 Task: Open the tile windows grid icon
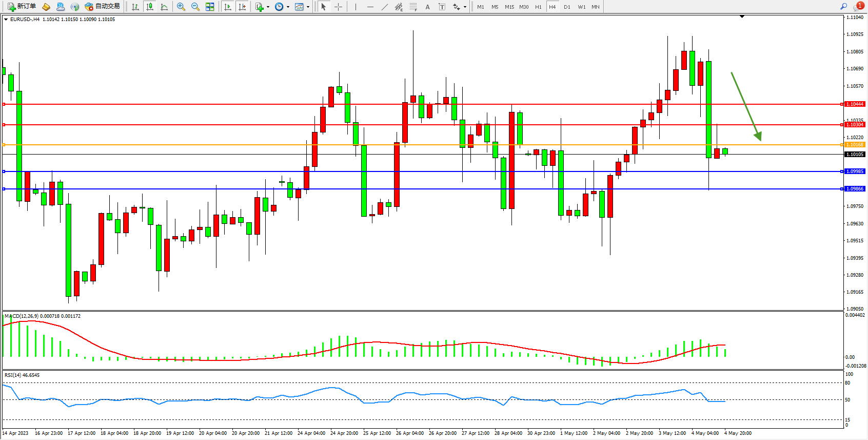[210, 7]
